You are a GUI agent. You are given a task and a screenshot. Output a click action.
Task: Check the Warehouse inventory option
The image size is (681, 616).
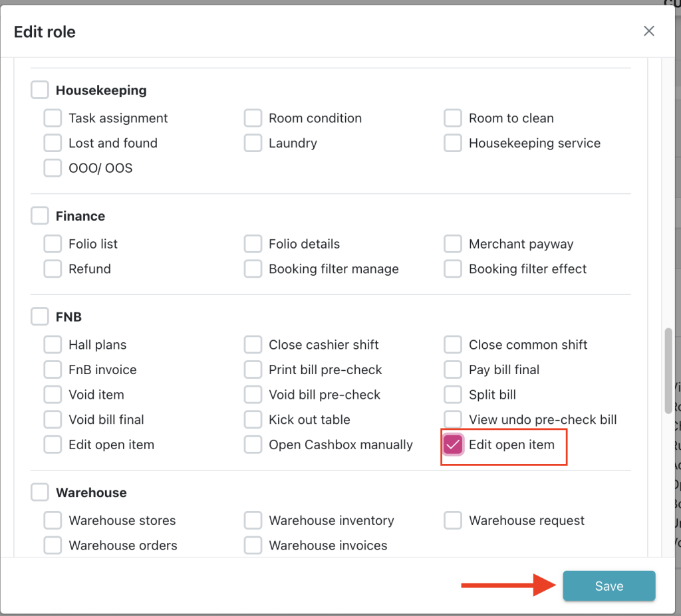[x=253, y=520]
